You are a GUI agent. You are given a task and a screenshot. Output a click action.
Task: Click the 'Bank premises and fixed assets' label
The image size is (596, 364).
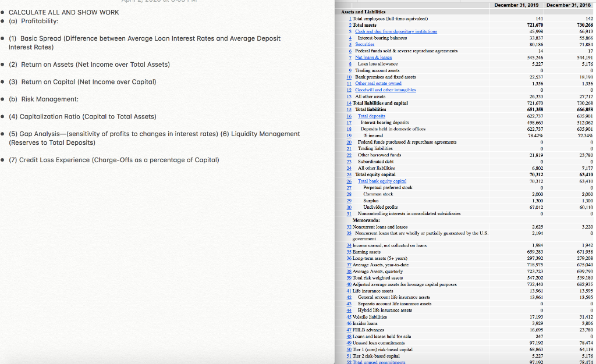click(x=385, y=77)
